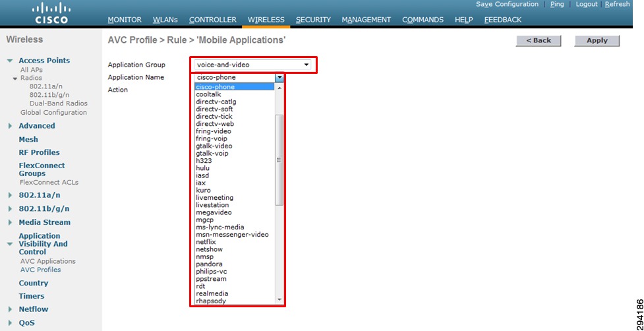The width and height of the screenshot is (644, 331).
Task: Collapse the Access Points section
Action: click(x=11, y=61)
